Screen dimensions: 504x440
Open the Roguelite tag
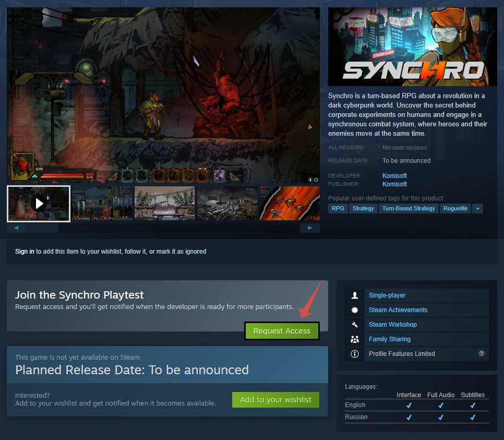[x=454, y=208]
